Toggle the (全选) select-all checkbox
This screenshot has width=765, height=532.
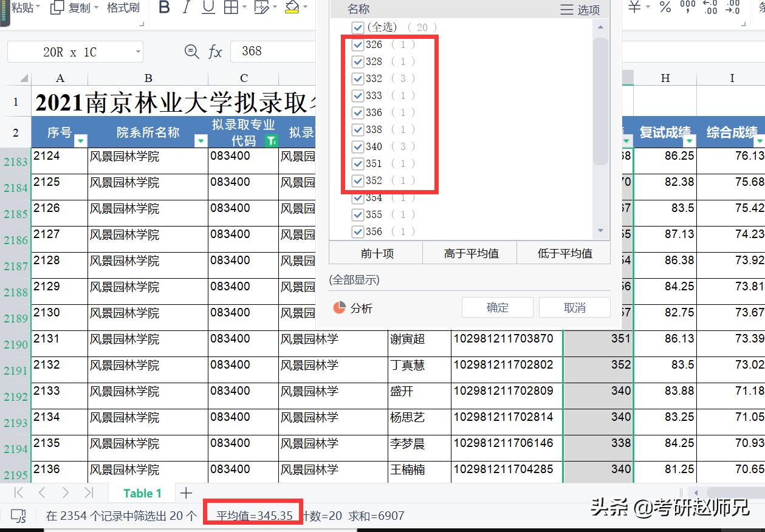coord(357,27)
